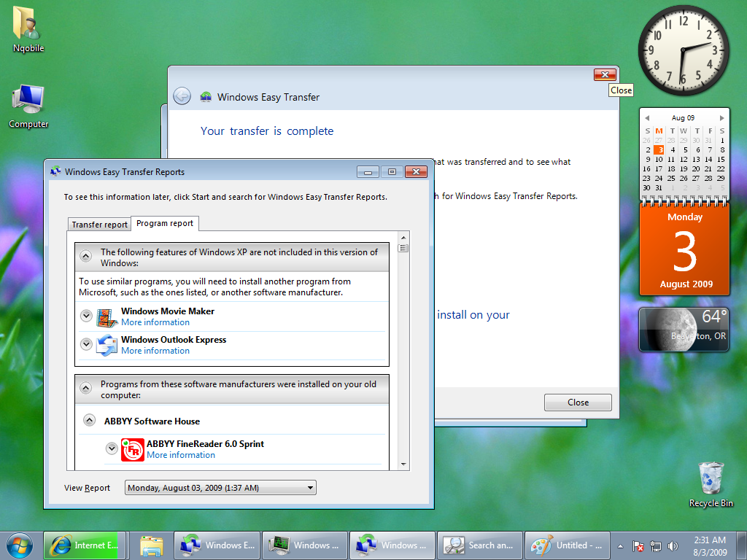
Task: Switch to Internet Explorer on the taskbar
Action: click(x=85, y=545)
